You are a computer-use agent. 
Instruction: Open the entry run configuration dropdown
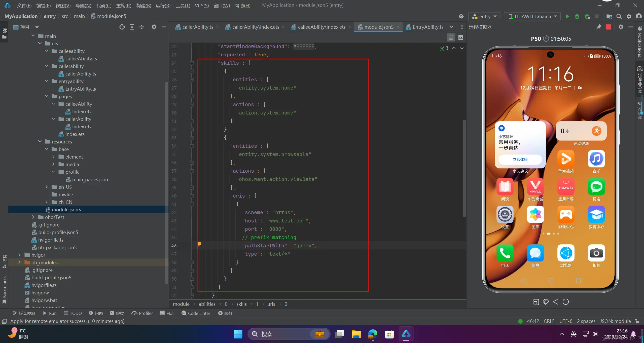(485, 16)
